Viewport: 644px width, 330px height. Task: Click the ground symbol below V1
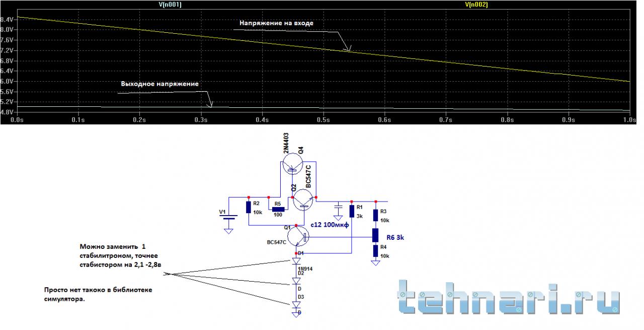tap(229, 231)
